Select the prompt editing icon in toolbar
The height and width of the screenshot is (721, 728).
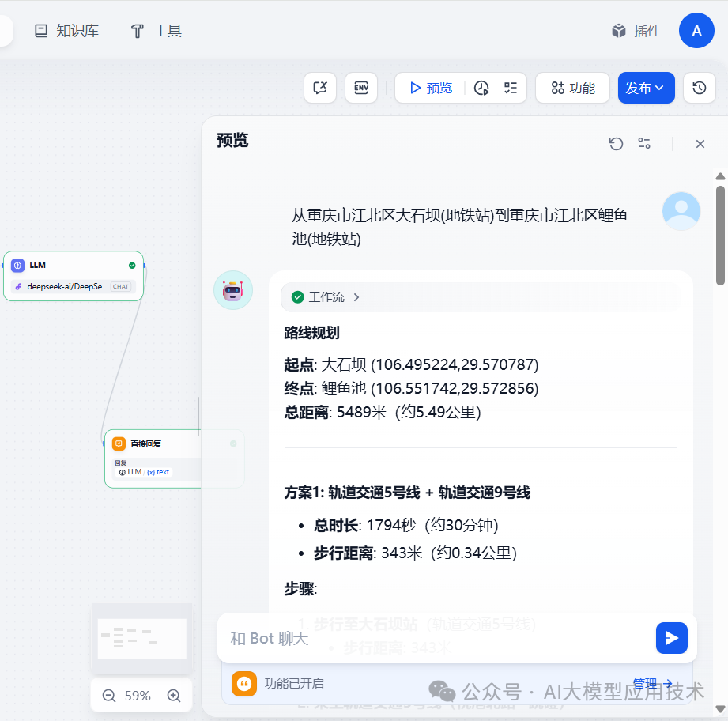click(319, 88)
